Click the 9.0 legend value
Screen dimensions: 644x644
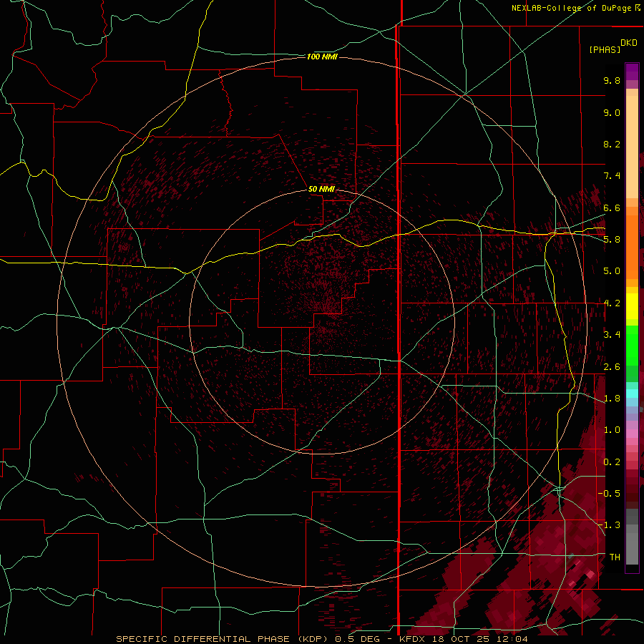[612, 112]
